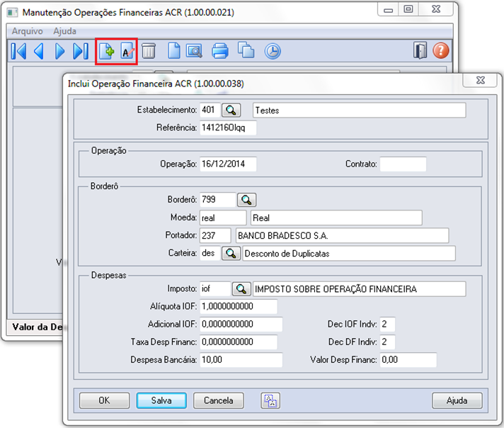Click the trash delete icon in toolbar
Viewport: 504px width, 428px height.
149,51
